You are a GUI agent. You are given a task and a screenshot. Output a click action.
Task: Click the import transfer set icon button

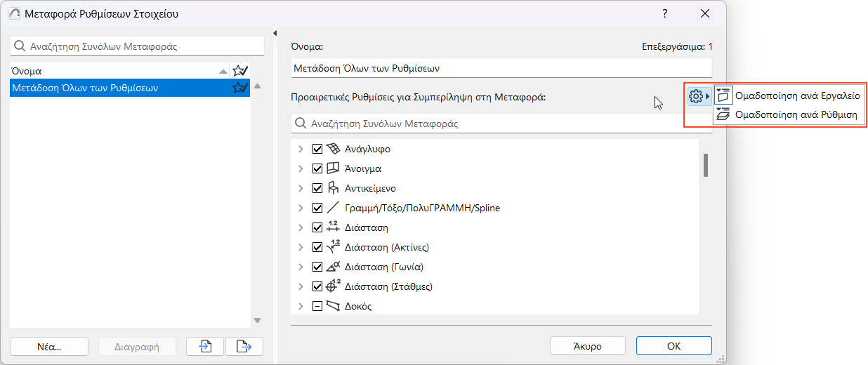(x=204, y=346)
